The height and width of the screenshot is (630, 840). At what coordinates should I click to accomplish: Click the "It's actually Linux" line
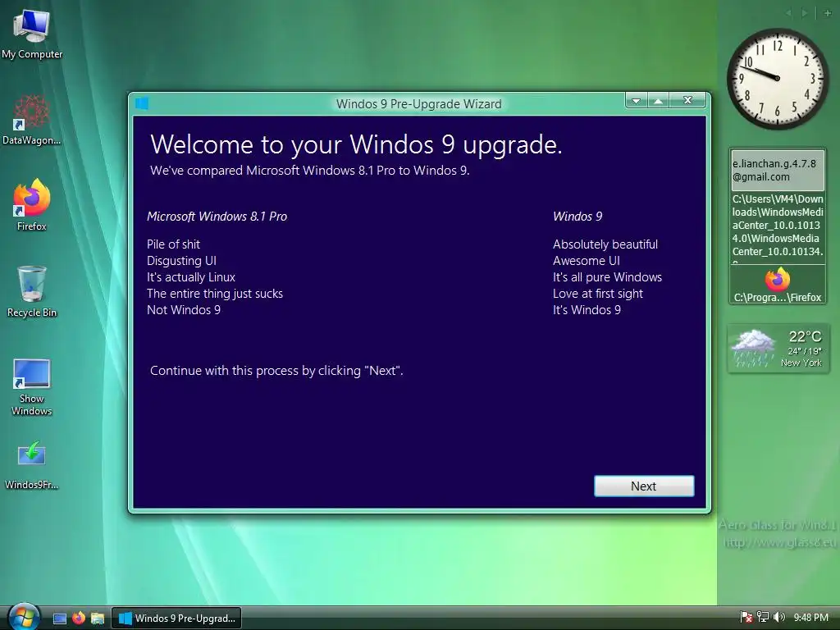[191, 277]
